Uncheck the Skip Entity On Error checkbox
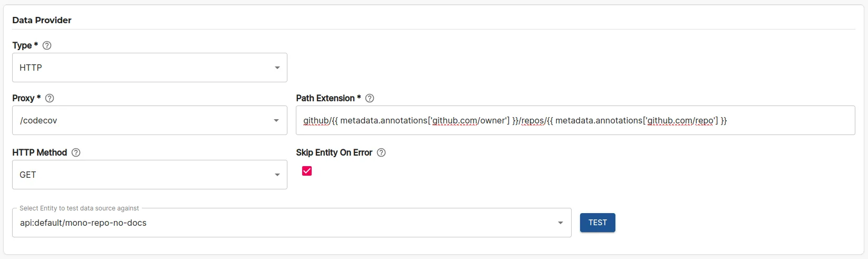This screenshot has height=259, width=868. pyautogui.click(x=307, y=171)
